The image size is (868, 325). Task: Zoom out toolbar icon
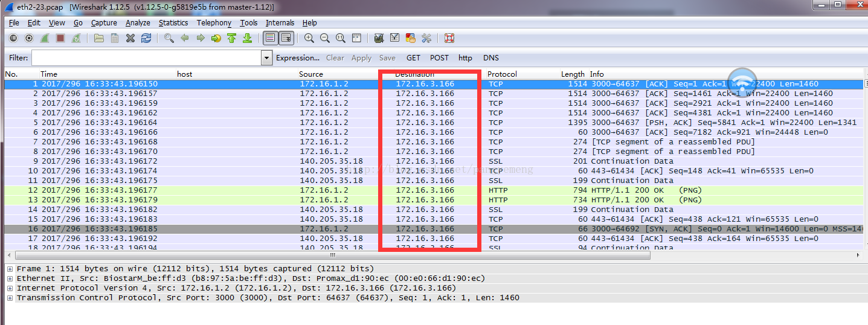tap(325, 38)
